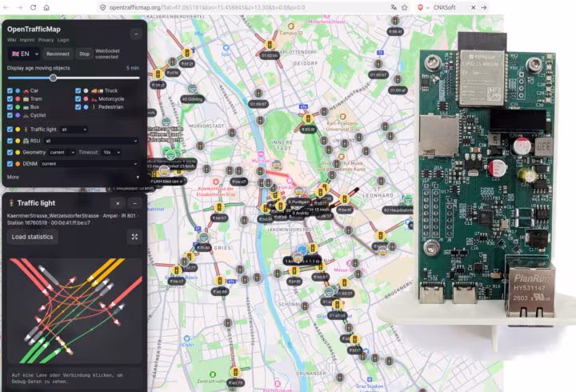Click the '63 Hauptbahnhof' bus label on map

(398, 210)
